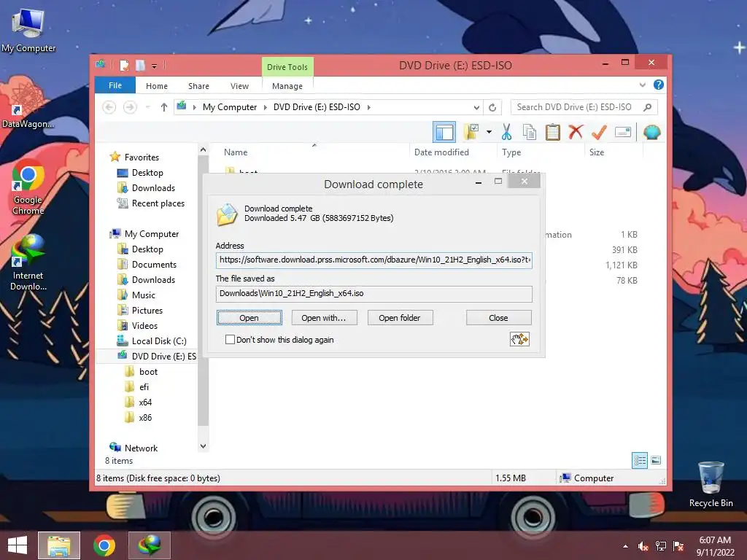Click File Explorer icon in the taskbar

pyautogui.click(x=59, y=545)
